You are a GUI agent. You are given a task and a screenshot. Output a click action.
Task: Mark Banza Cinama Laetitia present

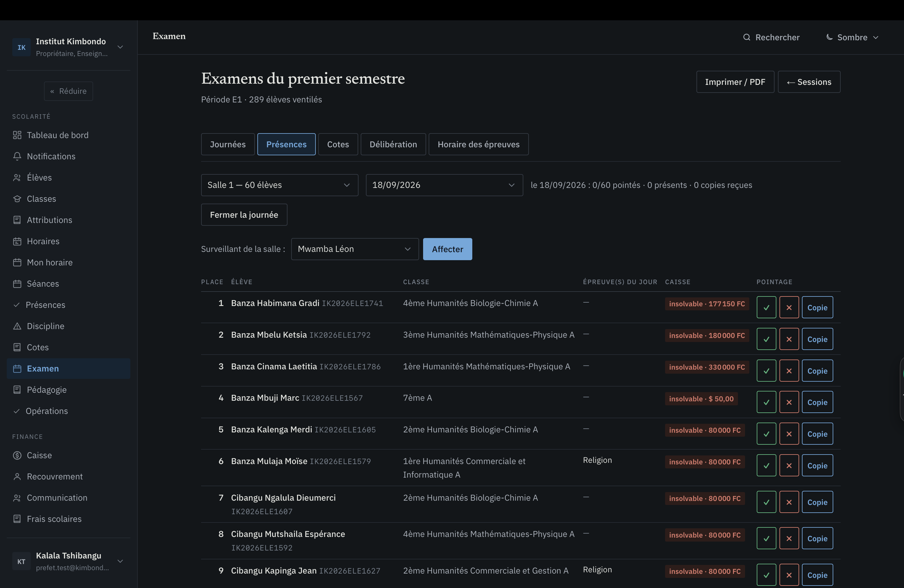point(766,371)
